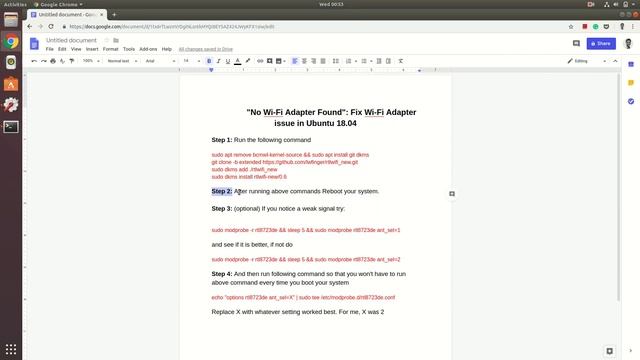Select Center align
The image size is (640, 360).
304,61
